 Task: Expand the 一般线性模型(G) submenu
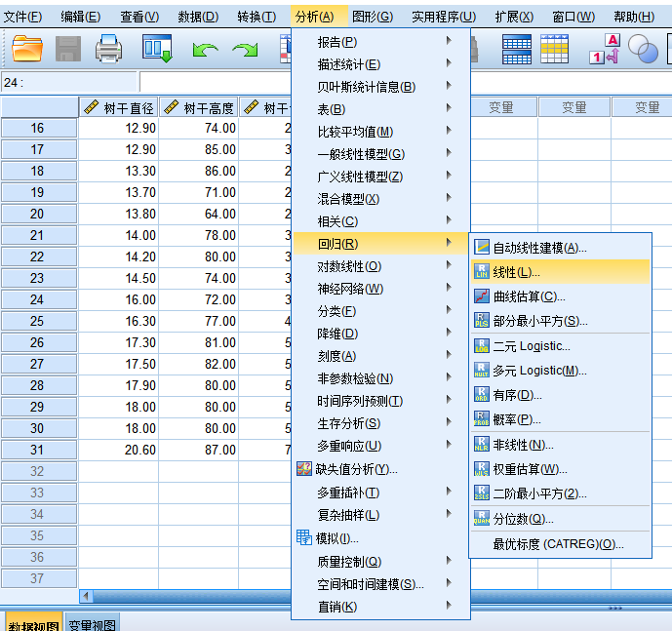(x=380, y=154)
